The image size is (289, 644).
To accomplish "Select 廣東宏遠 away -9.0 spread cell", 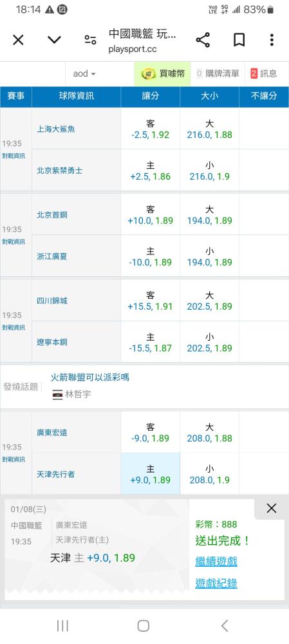I will [x=150, y=432].
